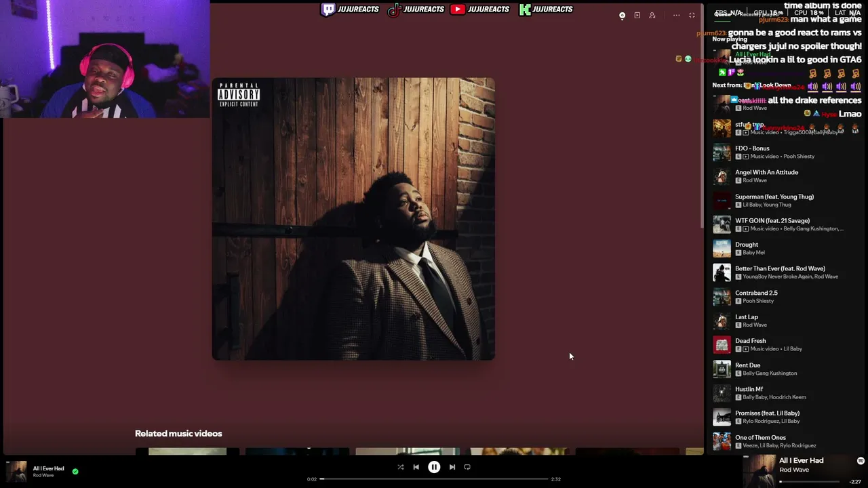Viewport: 868px width, 488px height.
Task: Click the Better Than Ever album thumbnail
Action: point(722,272)
